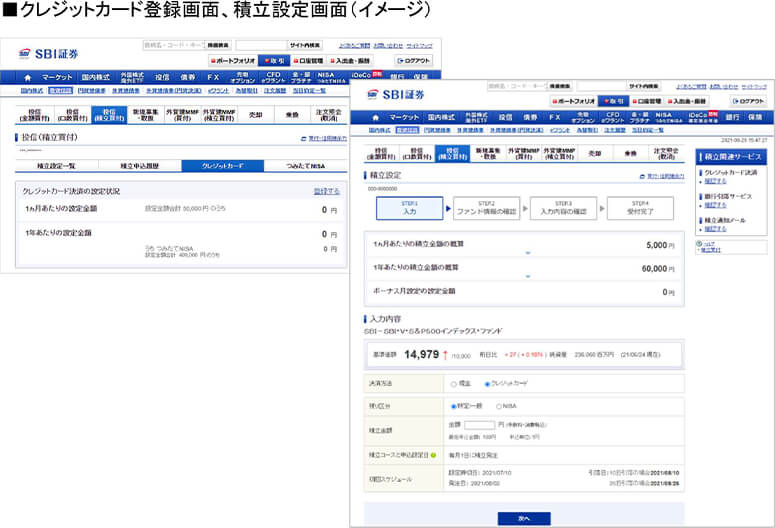775x528 pixels.
Task: Click サイト内検索 button in the right window
Action: (643, 86)
